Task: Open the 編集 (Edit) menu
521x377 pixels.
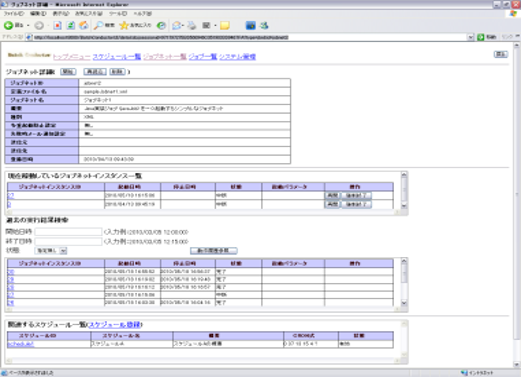Action: coord(38,14)
